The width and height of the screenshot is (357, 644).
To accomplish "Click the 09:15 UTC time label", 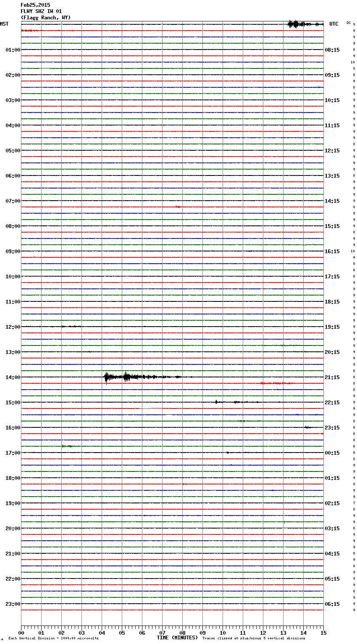I will pos(332,75).
